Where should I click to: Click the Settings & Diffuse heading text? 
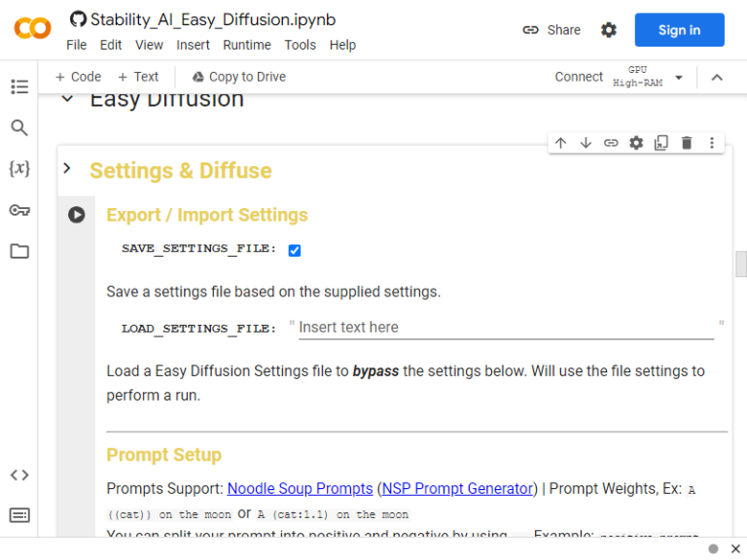(181, 170)
